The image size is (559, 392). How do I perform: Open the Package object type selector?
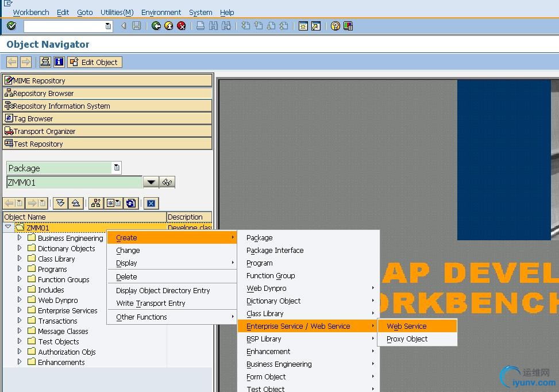(x=117, y=168)
